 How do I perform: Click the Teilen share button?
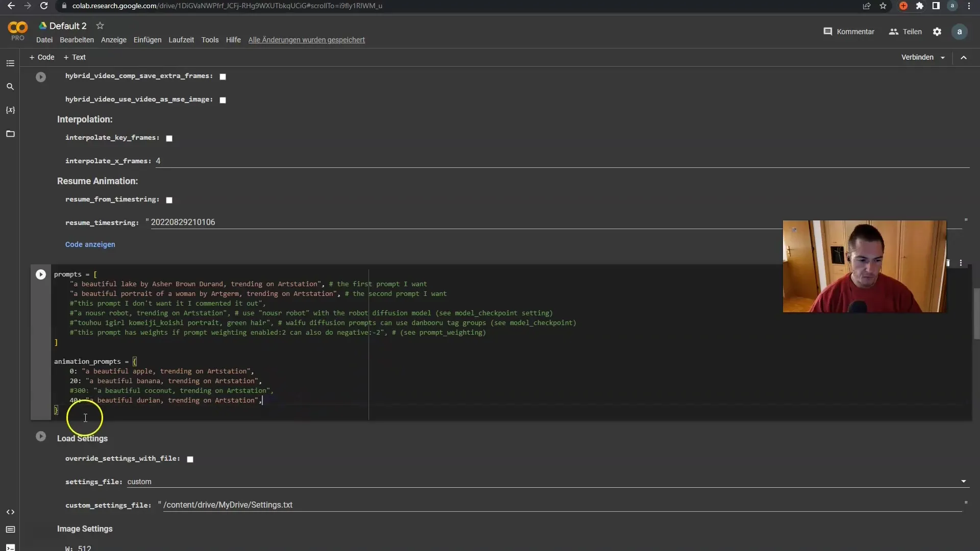point(905,32)
